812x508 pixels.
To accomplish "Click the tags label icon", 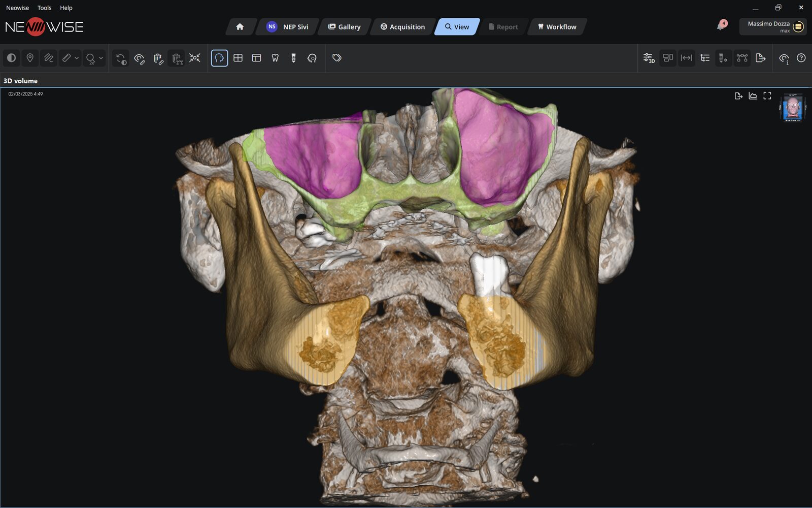I will click(x=337, y=58).
